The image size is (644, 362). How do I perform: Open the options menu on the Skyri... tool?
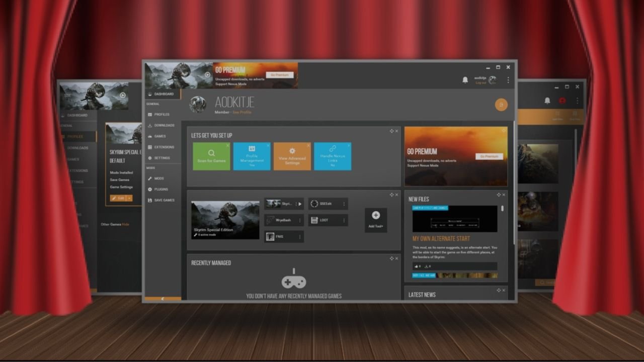[x=296, y=204]
